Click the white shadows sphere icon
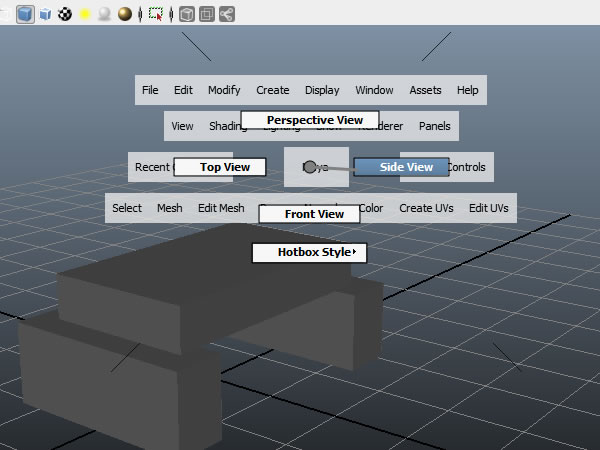Viewport: 600px width, 450px height. (x=104, y=14)
